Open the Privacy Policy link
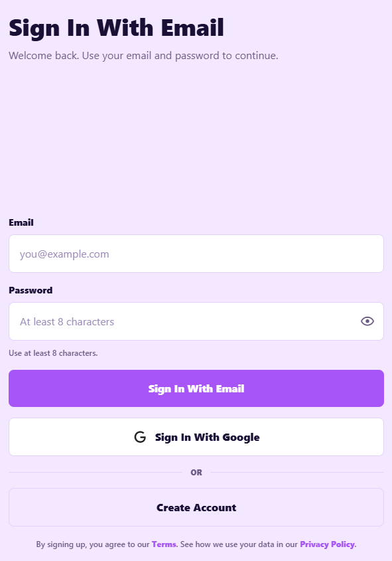The width and height of the screenshot is (392, 561). point(327,544)
